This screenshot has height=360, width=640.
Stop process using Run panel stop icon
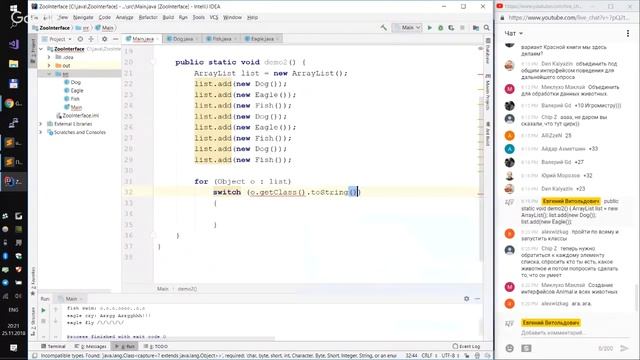pyautogui.click(x=43, y=321)
